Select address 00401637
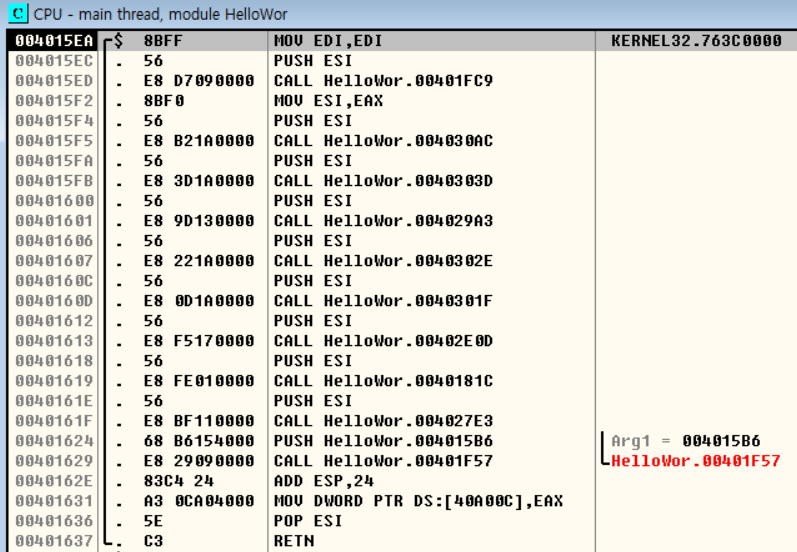Viewport: 797px width, 552px height. (x=54, y=541)
